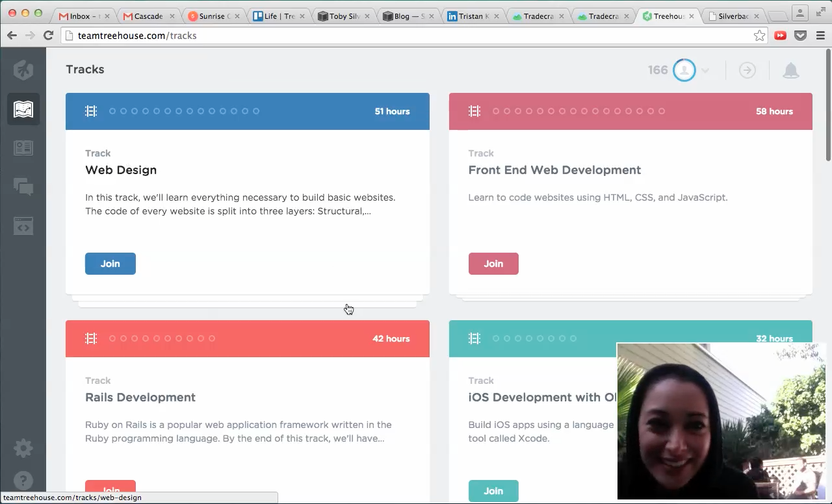Click the Rails Development track list icon
The height and width of the screenshot is (504, 832).
coord(91,338)
